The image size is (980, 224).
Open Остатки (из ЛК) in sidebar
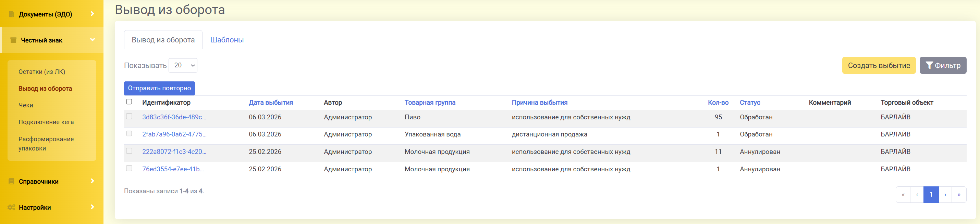coord(42,72)
